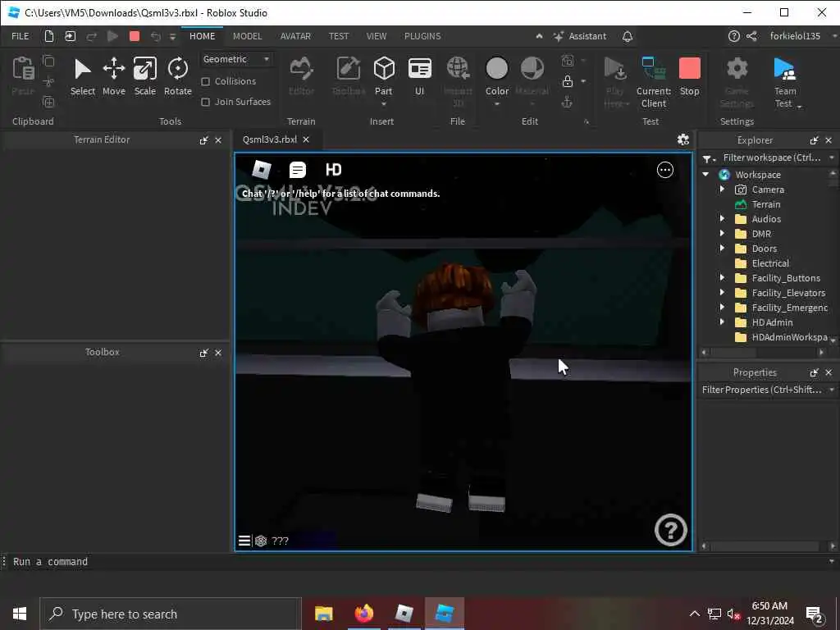Close the Terrain Editor panel
The image size is (840, 630).
[x=218, y=140]
